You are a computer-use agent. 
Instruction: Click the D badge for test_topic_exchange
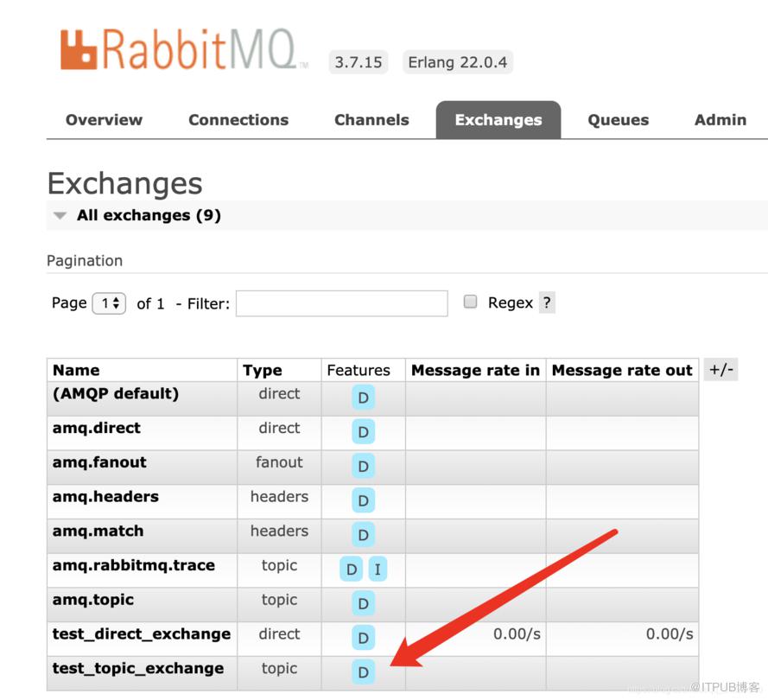pyautogui.click(x=363, y=671)
